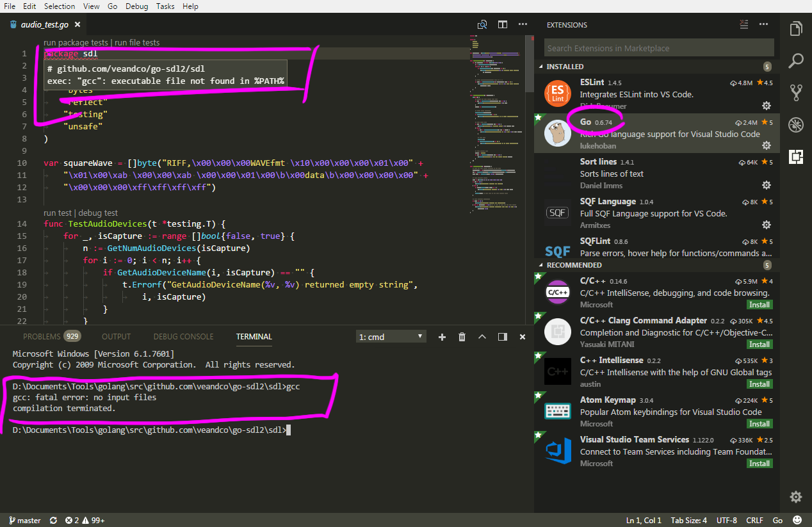Maximize the panel with chevron up
Viewport: 812px width, 527px height.
(x=482, y=337)
